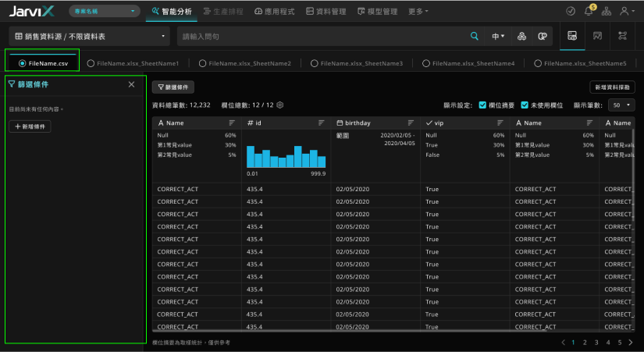Go to page 5
Viewport: 644px width, 352px height.
click(x=620, y=342)
